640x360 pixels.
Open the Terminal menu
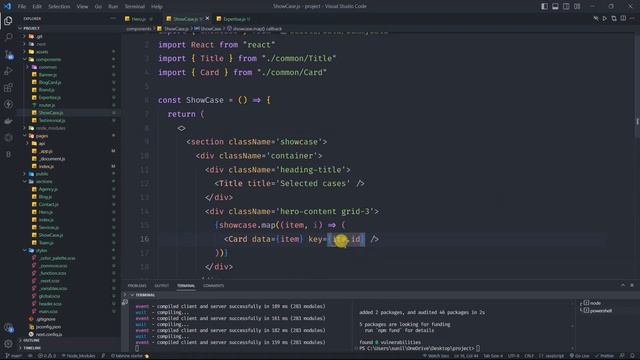[x=135, y=7]
